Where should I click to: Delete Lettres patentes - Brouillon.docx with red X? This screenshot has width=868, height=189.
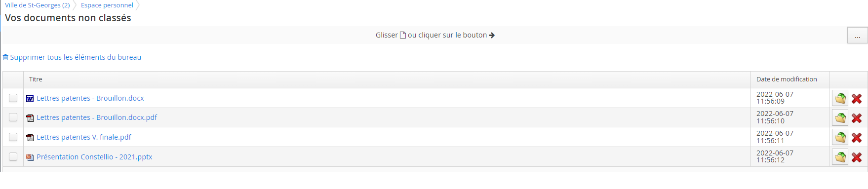(x=857, y=99)
